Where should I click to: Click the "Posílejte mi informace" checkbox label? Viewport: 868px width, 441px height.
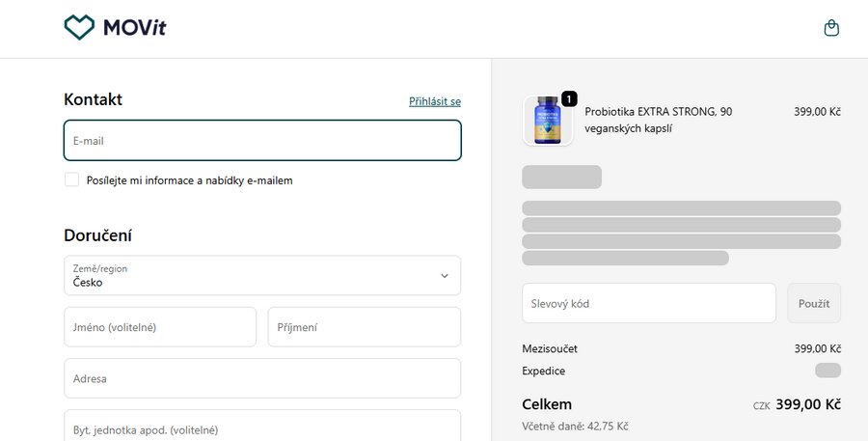189,180
